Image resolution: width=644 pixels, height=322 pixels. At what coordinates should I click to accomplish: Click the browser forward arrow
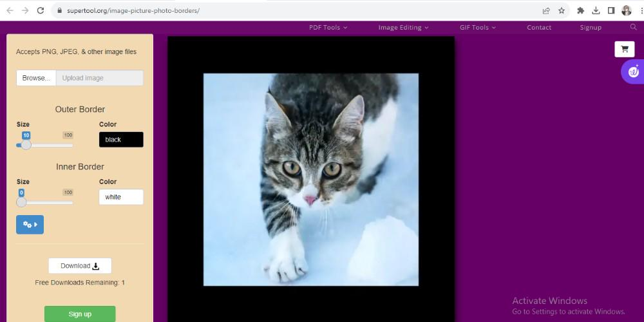(x=25, y=11)
